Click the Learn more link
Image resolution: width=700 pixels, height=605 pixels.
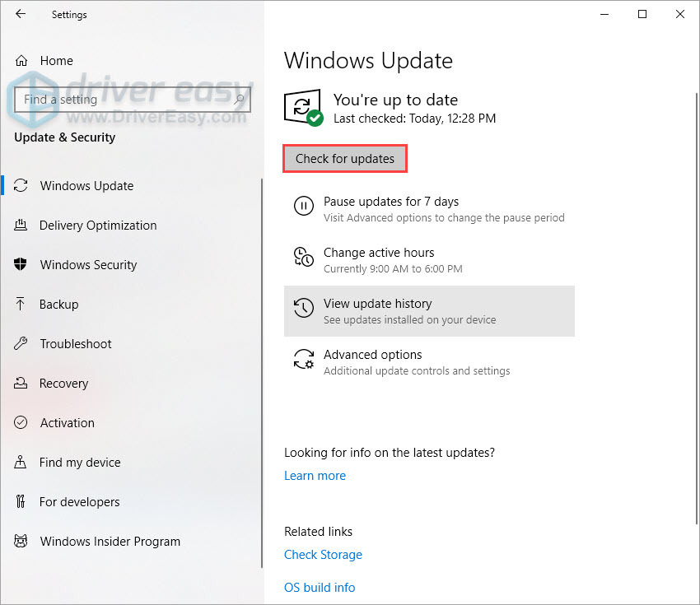(315, 476)
